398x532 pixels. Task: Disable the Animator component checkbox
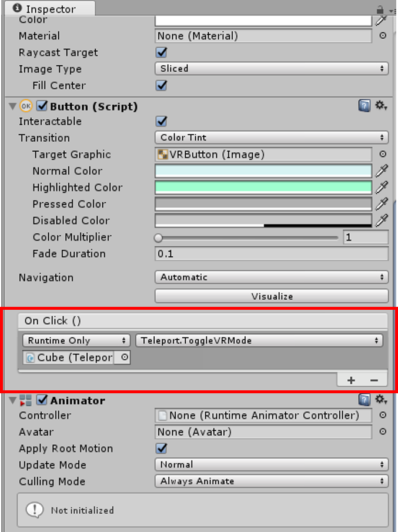pyautogui.click(x=42, y=400)
